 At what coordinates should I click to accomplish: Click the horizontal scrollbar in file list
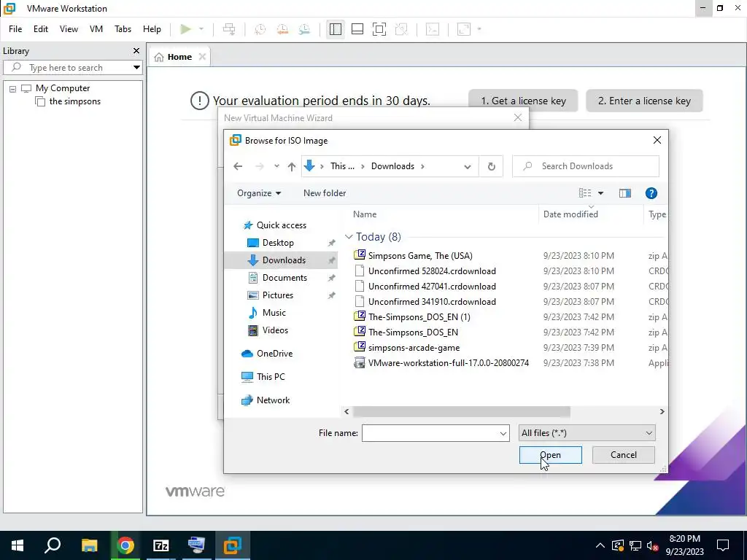point(461,411)
